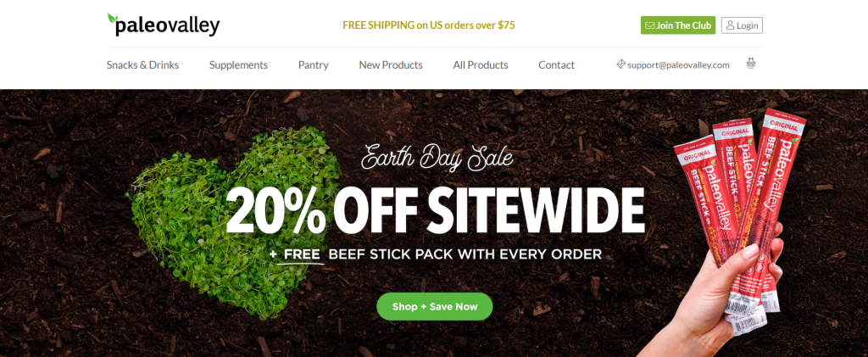Image resolution: width=868 pixels, height=357 pixels.
Task: Click the 20% OFF SITEWIDE headline
Action: (x=435, y=211)
